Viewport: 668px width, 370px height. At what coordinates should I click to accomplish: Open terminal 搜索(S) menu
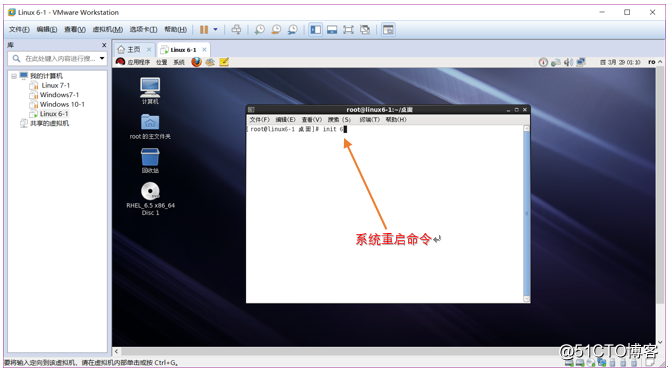(x=340, y=120)
